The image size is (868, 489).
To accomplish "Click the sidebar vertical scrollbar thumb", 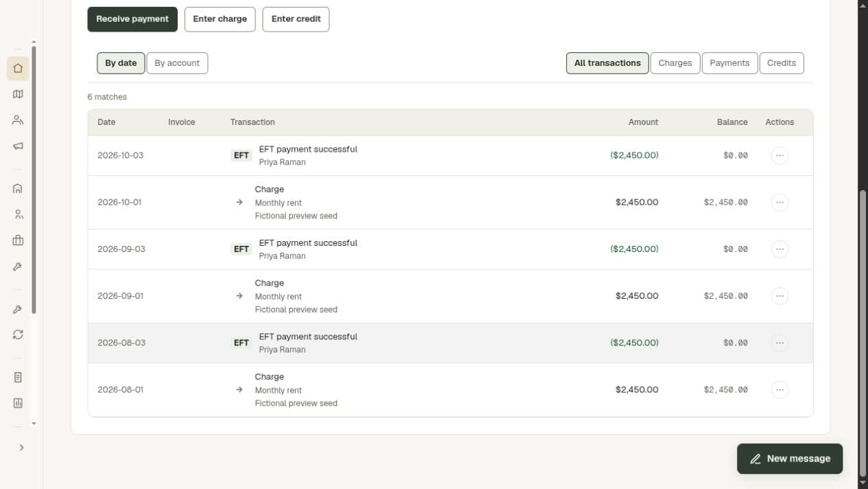I will click(34, 180).
